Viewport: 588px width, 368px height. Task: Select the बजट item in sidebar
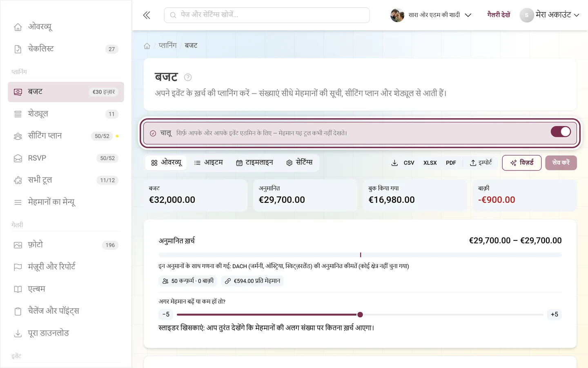tap(66, 92)
